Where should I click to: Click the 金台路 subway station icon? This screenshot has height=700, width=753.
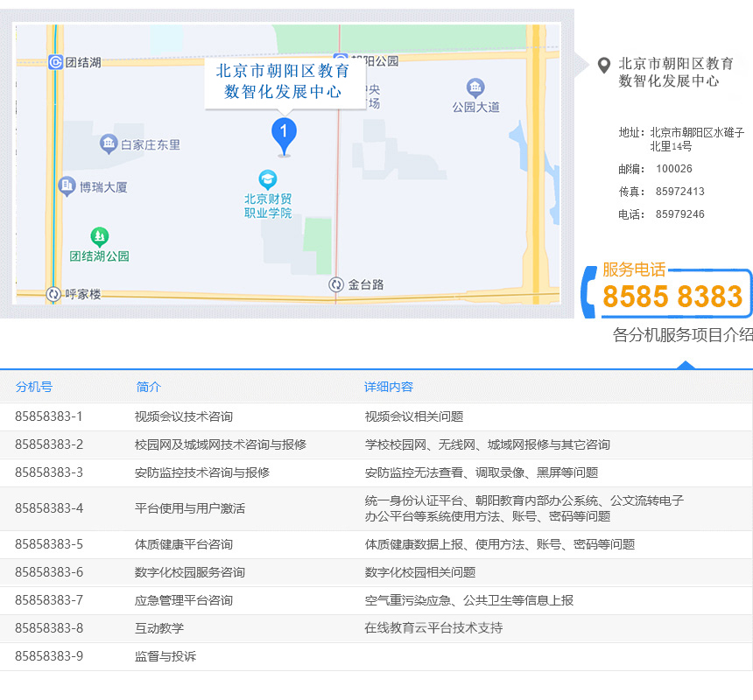(x=336, y=284)
